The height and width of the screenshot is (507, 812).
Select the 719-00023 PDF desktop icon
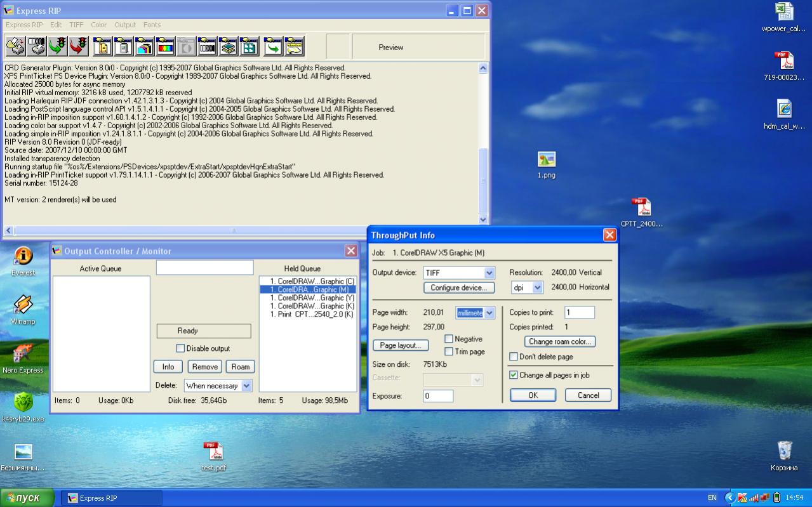coord(784,66)
